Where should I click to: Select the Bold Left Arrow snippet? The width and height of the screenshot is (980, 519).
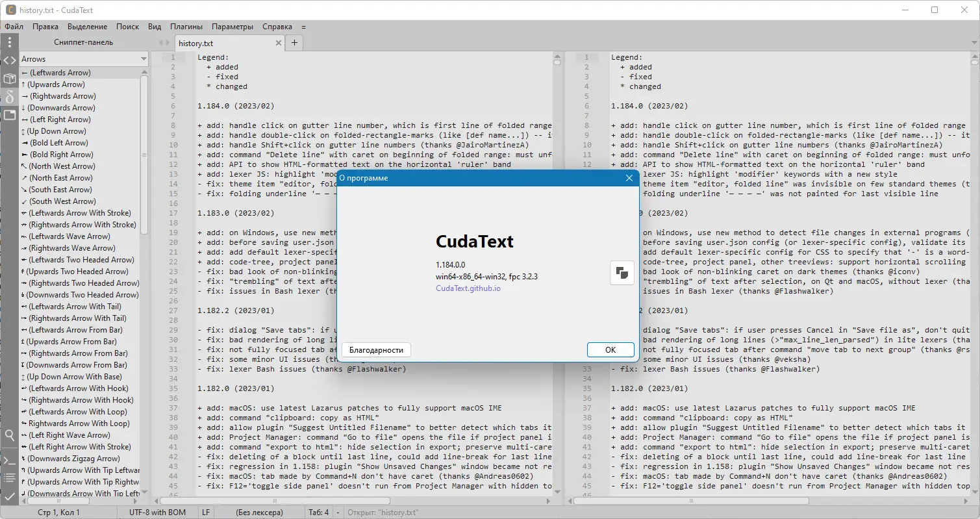point(80,143)
